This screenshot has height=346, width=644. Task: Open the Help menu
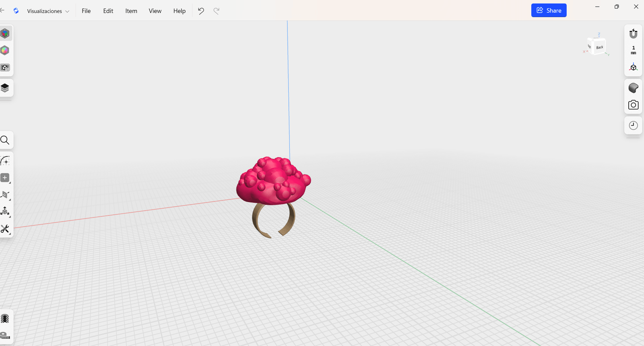point(180,11)
